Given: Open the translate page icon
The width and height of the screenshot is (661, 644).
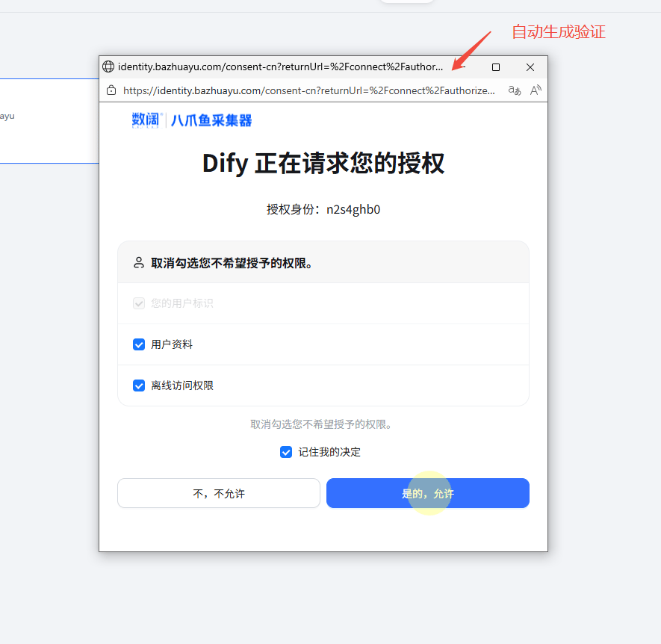Looking at the screenshot, I should (515, 90).
